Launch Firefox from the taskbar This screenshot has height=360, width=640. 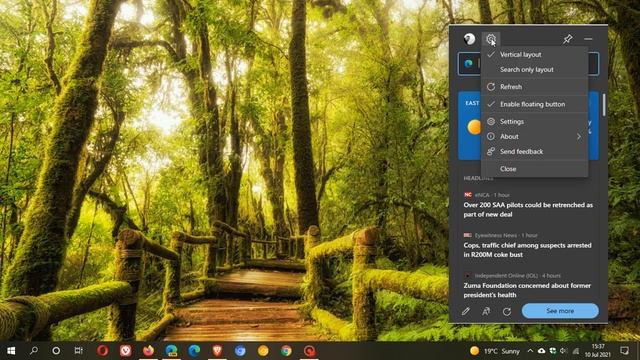(149, 351)
